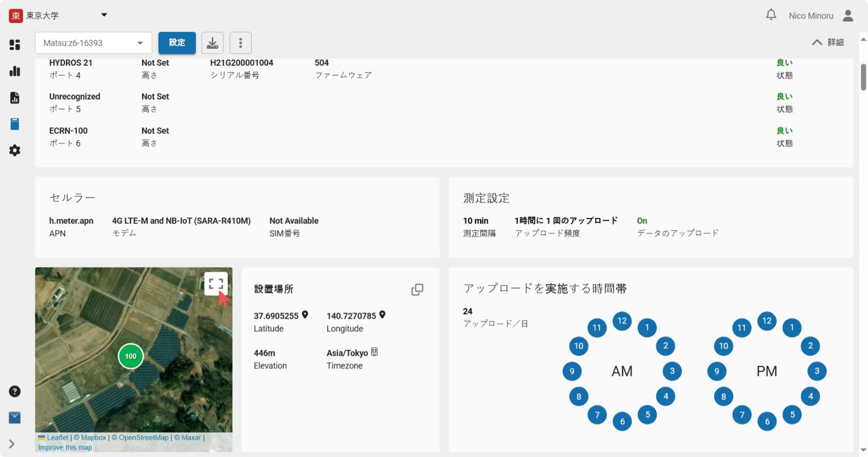Select the h.meter.apn APN value

(71, 221)
